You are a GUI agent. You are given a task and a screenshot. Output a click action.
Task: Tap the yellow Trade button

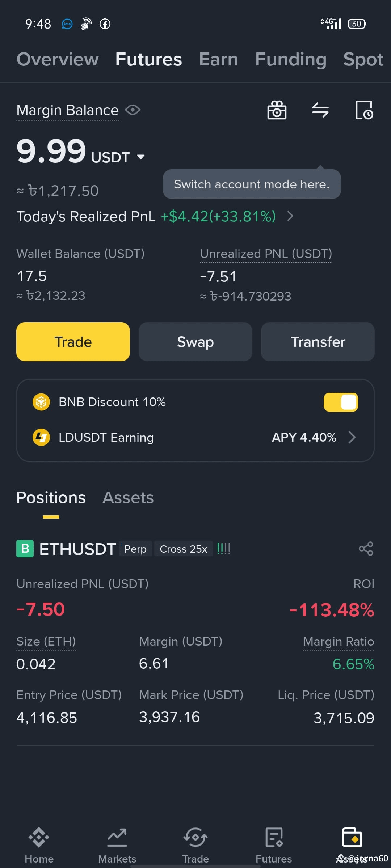[73, 342]
